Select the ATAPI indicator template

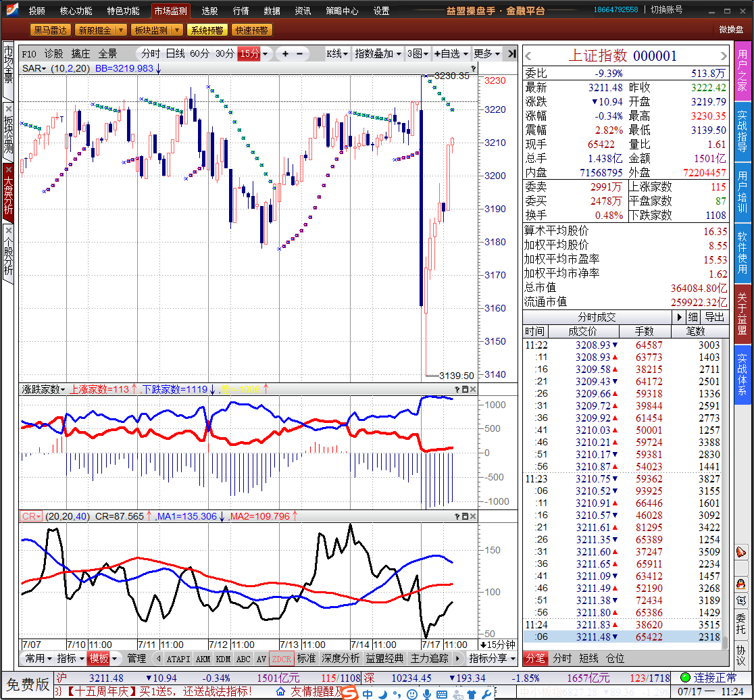click(x=178, y=659)
